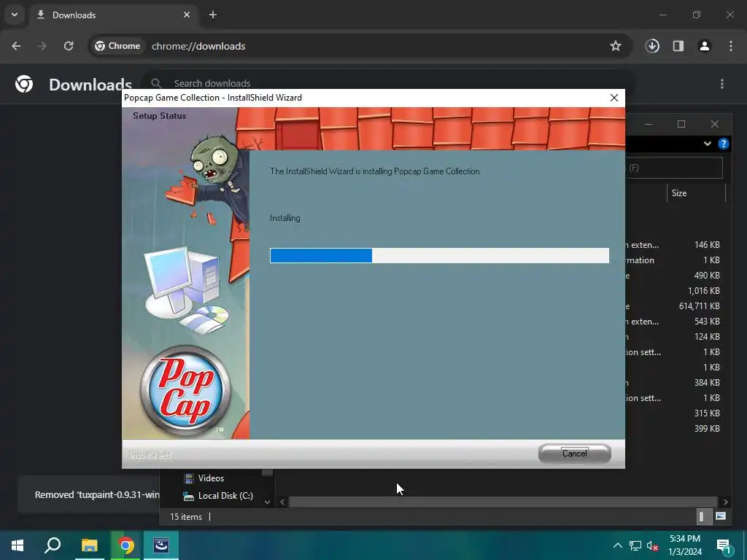Image resolution: width=747 pixels, height=560 pixels.
Task: Open Chrome's downloads bubble icon
Action: click(x=652, y=46)
